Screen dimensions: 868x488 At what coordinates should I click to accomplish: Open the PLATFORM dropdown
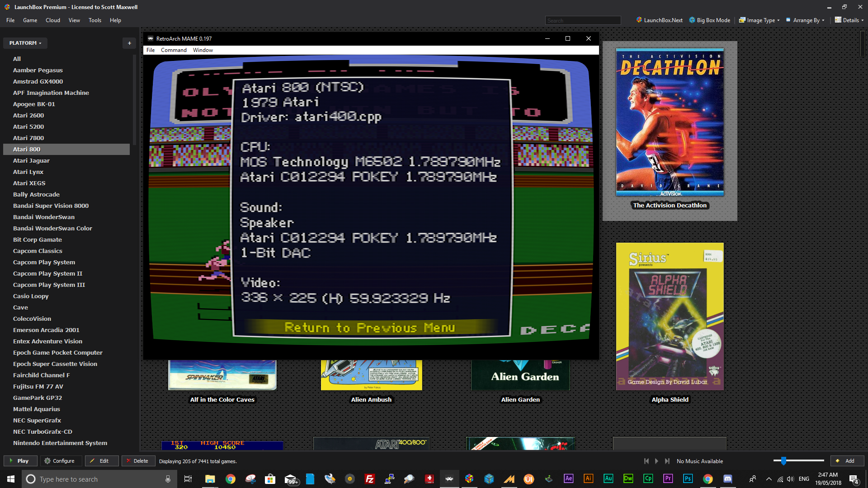(x=25, y=43)
